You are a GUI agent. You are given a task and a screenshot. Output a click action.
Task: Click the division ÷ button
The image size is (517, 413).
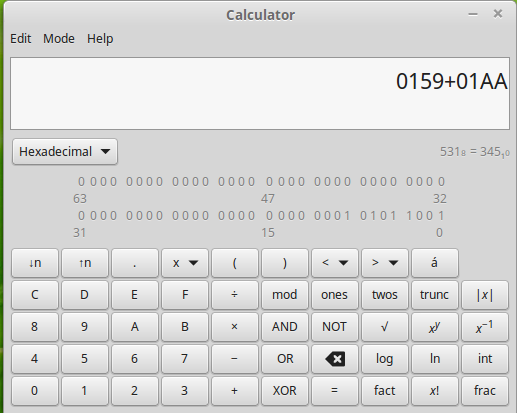tap(235, 295)
